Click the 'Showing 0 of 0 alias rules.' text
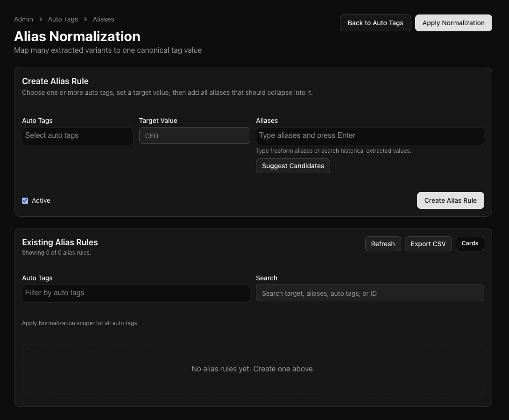The width and height of the screenshot is (509, 420). pyautogui.click(x=57, y=253)
